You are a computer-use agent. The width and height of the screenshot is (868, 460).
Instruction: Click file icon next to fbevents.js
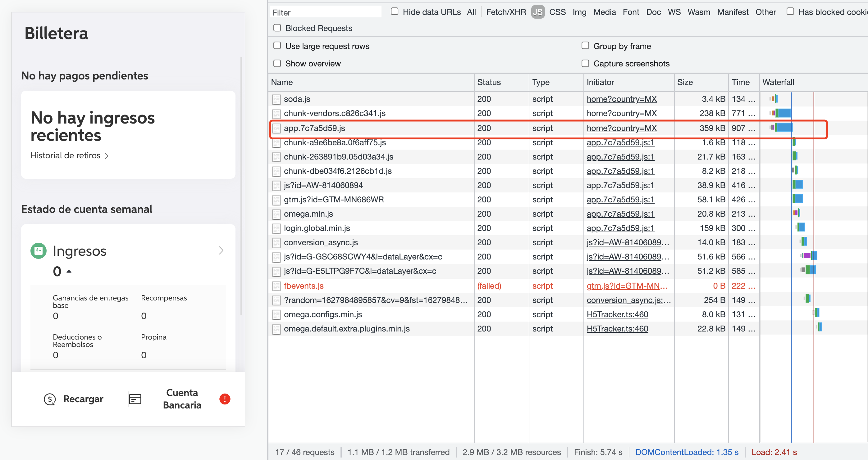276,286
